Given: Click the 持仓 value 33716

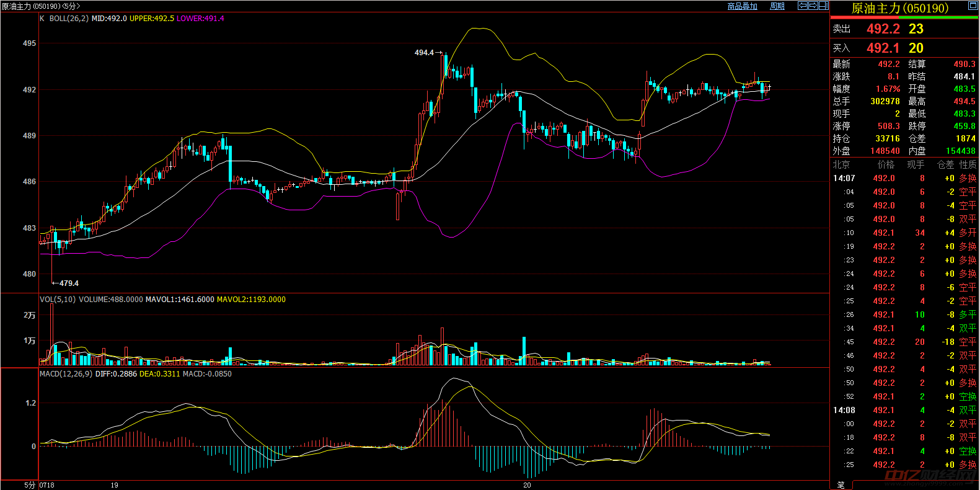Looking at the screenshot, I should point(888,138).
